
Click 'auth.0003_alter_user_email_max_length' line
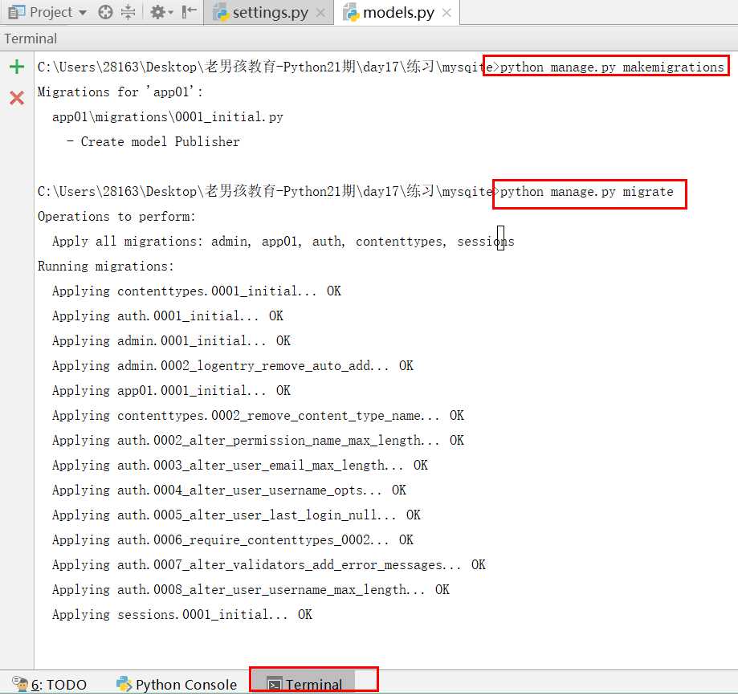[x=240, y=466]
